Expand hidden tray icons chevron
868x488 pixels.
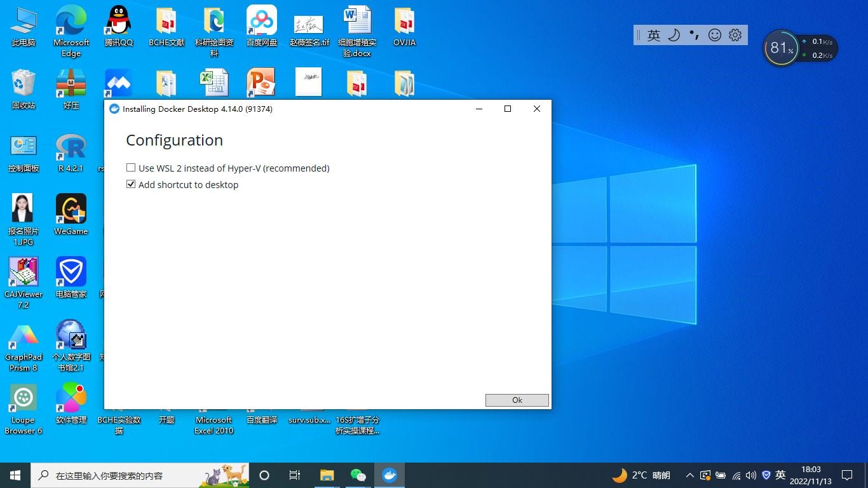click(x=689, y=475)
